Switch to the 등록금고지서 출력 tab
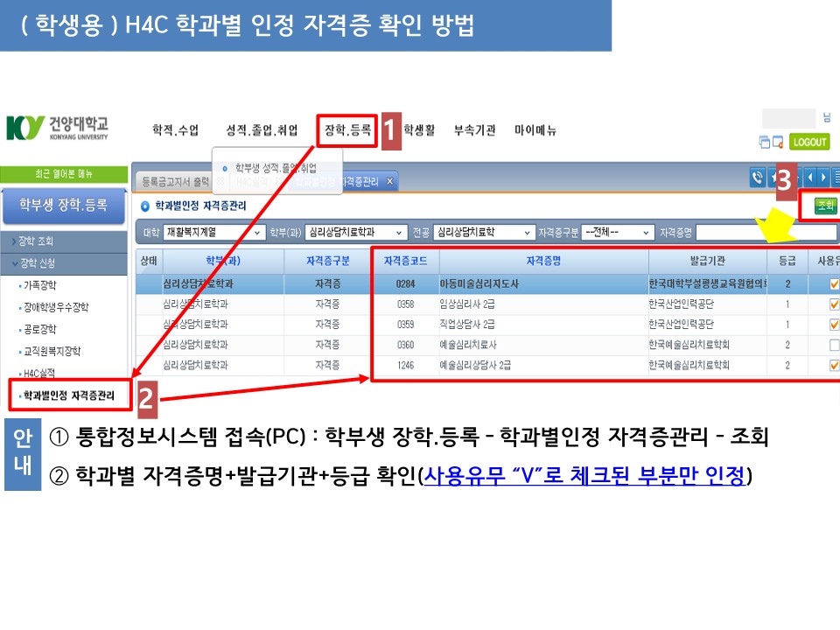Screen dimensions: 840x630 (175, 181)
